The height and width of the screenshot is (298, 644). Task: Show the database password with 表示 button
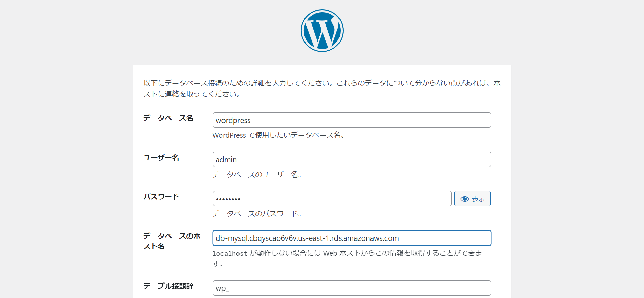[x=472, y=199]
